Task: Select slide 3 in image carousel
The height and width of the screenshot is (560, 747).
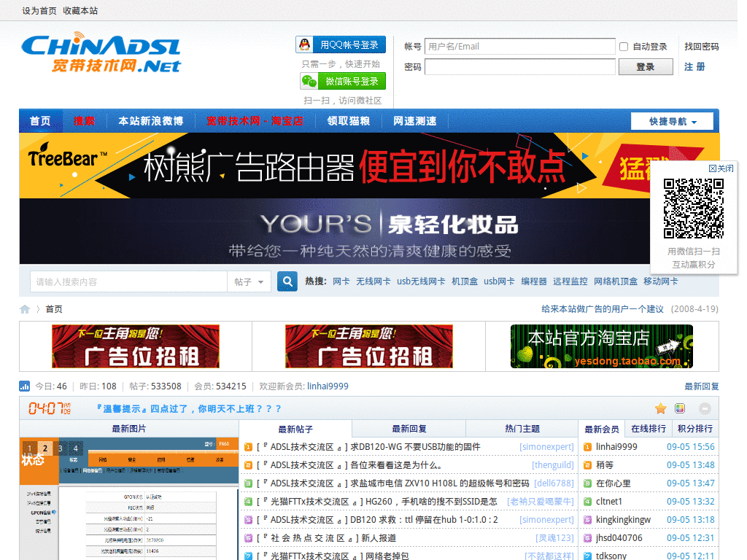Action: (x=60, y=448)
